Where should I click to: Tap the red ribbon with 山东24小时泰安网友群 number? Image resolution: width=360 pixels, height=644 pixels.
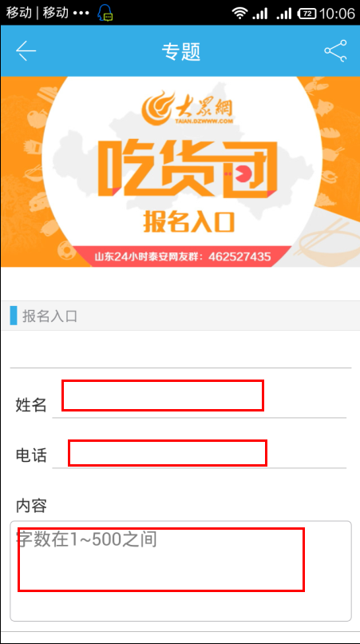183,257
